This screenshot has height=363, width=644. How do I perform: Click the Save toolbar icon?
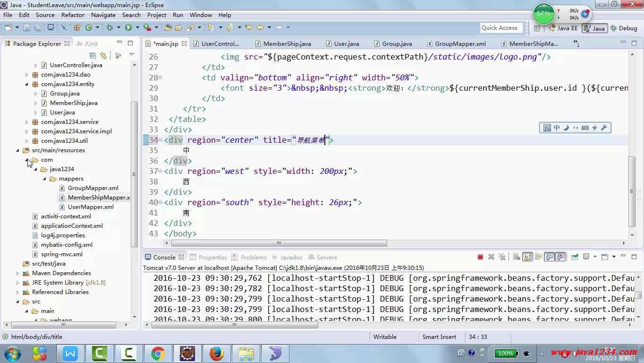pos(26,28)
